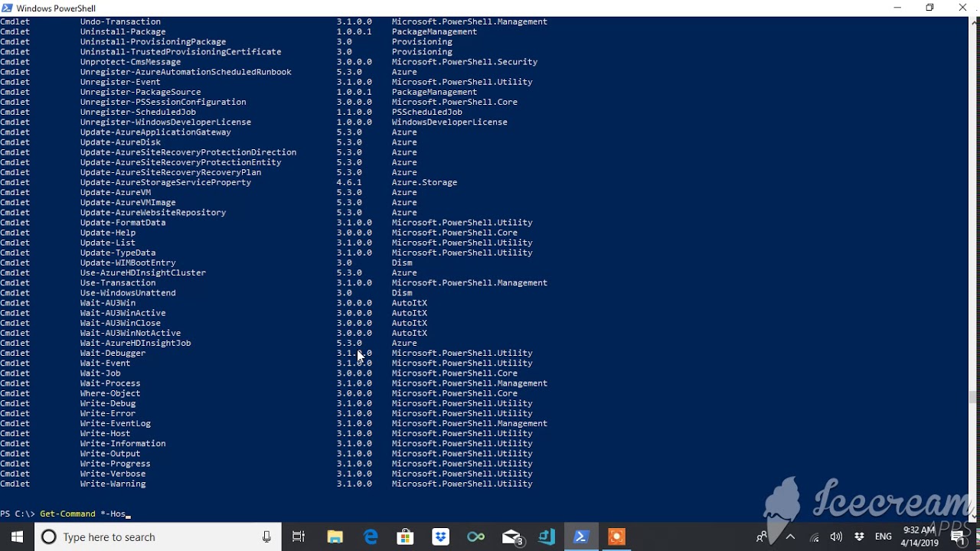Open the Action Center notifications icon

pos(958,537)
